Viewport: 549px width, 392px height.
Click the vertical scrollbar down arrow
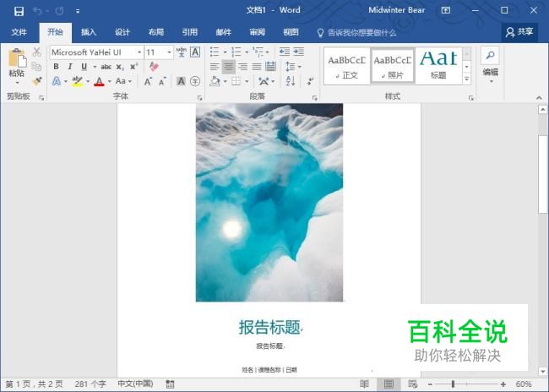point(543,372)
